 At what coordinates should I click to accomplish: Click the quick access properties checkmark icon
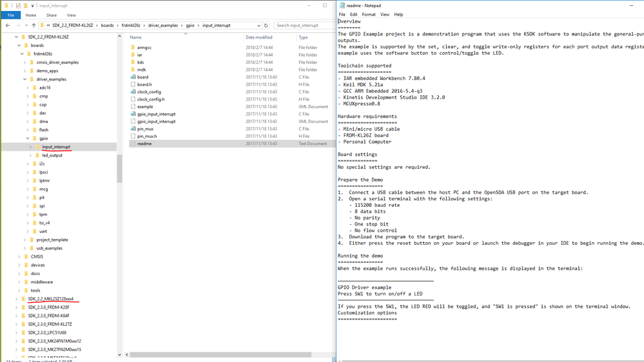pos(18,6)
